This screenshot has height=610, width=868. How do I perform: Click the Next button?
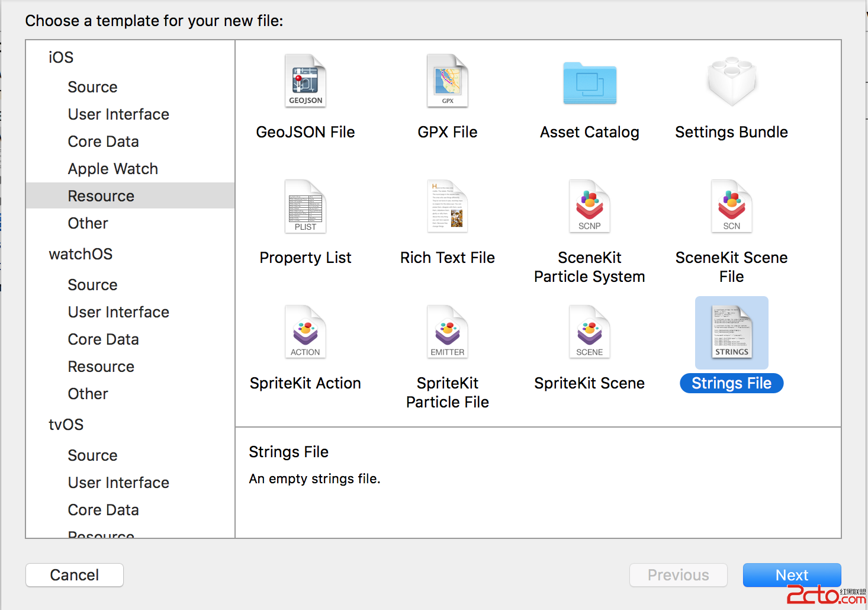click(792, 575)
